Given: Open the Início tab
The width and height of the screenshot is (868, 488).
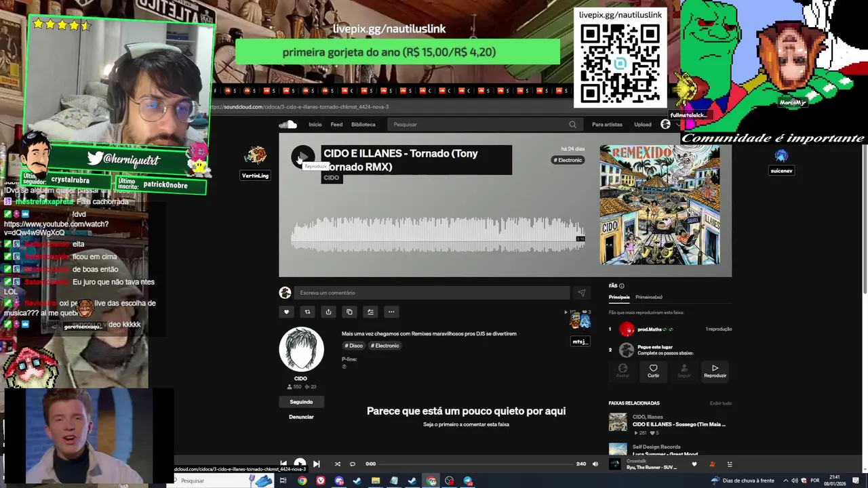Looking at the screenshot, I should coord(315,125).
